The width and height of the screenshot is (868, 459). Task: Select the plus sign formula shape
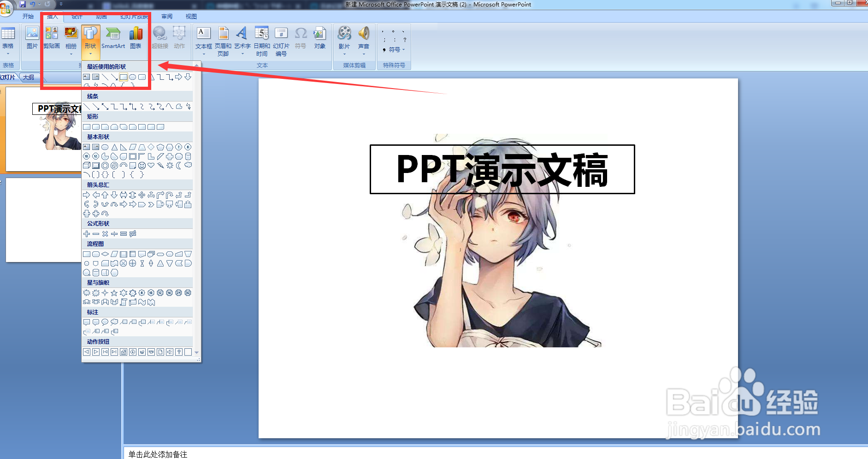87,234
